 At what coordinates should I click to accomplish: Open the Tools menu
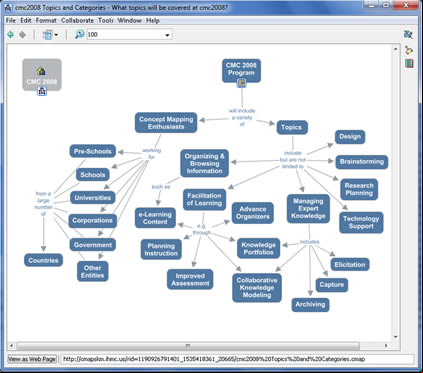coord(106,20)
